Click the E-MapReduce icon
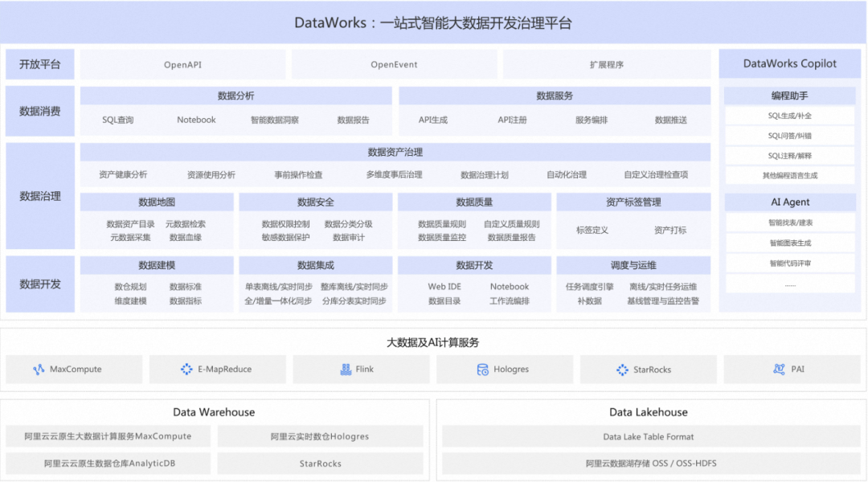This screenshot has width=868, height=482. [x=186, y=369]
